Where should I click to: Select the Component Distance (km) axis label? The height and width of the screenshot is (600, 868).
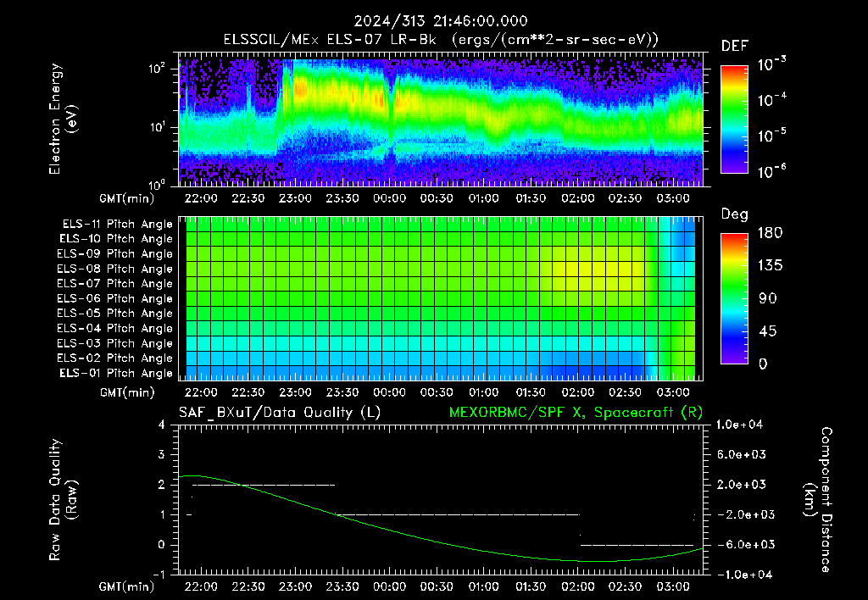818,500
